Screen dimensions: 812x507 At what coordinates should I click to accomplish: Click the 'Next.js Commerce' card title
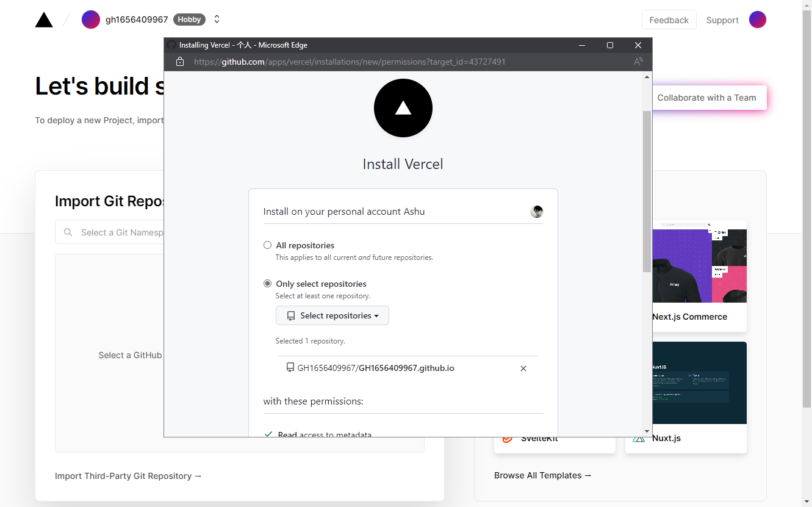tap(690, 317)
